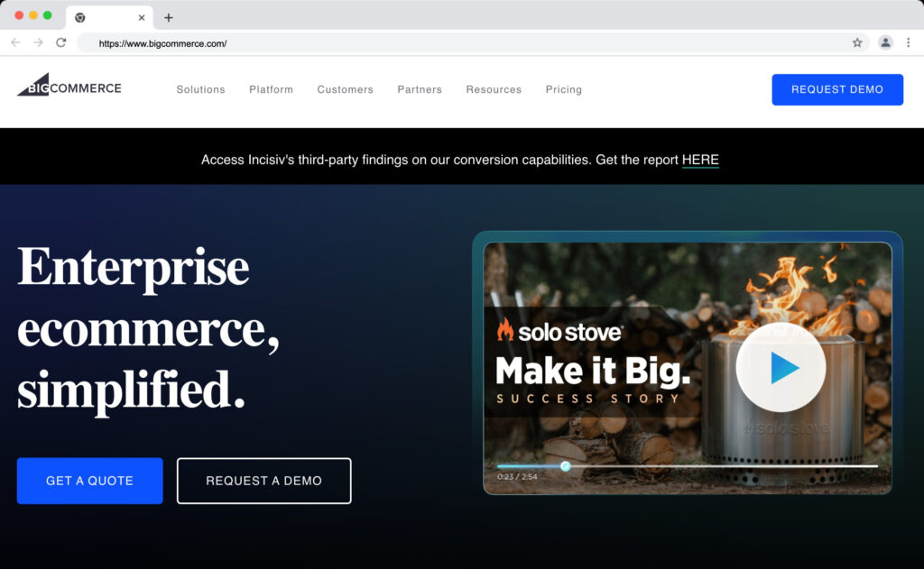Open the Solutions menu
The width and height of the screenshot is (924, 569).
[x=201, y=89]
